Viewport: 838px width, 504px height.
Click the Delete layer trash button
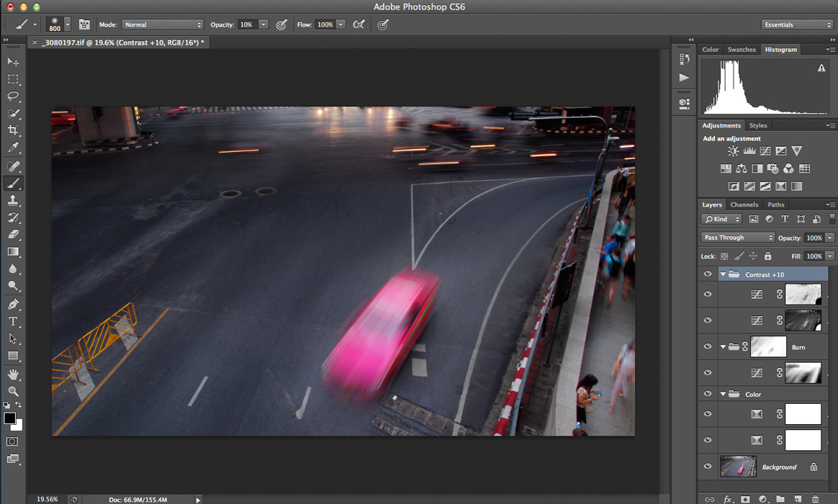click(815, 499)
